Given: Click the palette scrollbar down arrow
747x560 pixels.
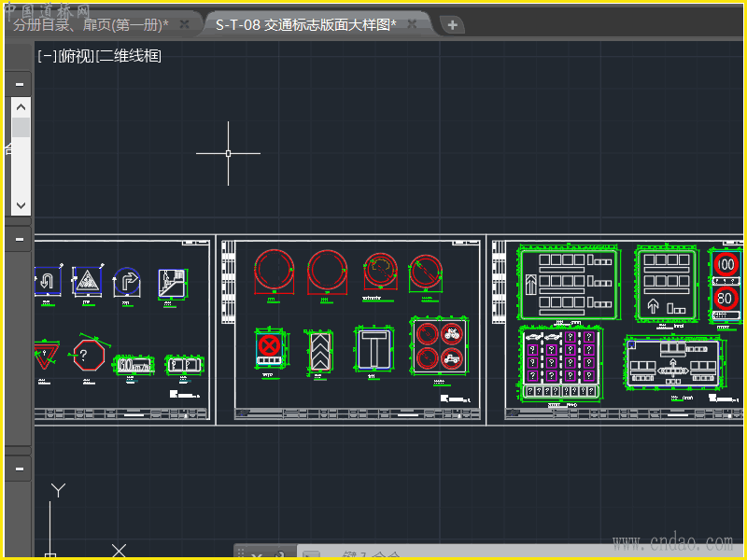Looking at the screenshot, I should [x=20, y=204].
